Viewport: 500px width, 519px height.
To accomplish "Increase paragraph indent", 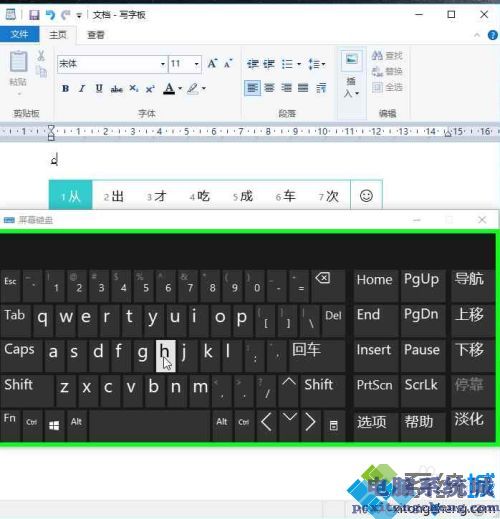I will [269, 63].
